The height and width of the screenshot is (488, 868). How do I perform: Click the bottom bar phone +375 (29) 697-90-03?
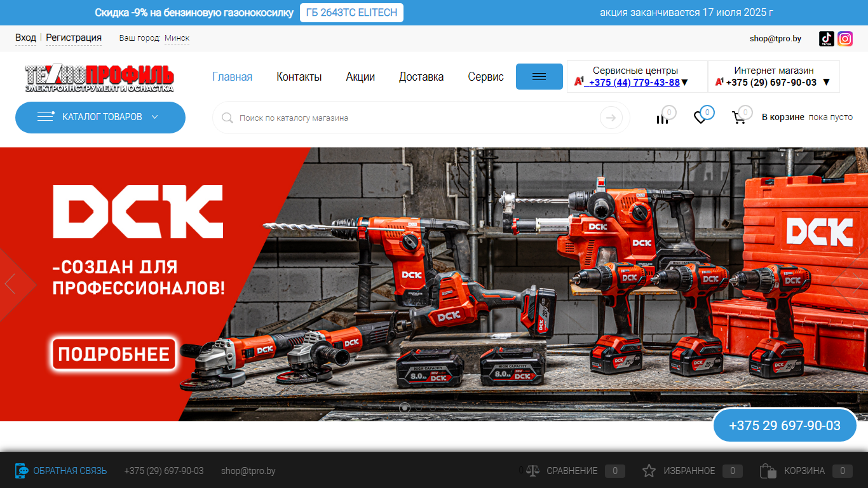(164, 471)
